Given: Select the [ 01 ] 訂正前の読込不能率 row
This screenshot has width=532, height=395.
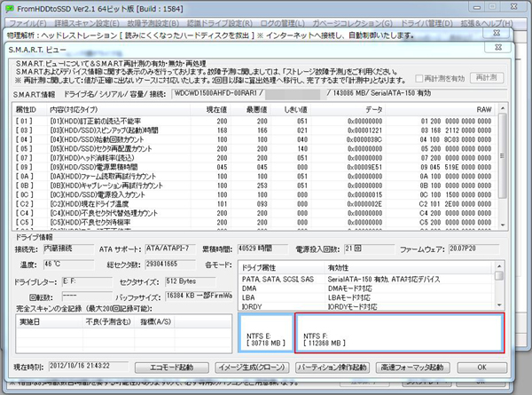Looking at the screenshot, I should coord(255,122).
